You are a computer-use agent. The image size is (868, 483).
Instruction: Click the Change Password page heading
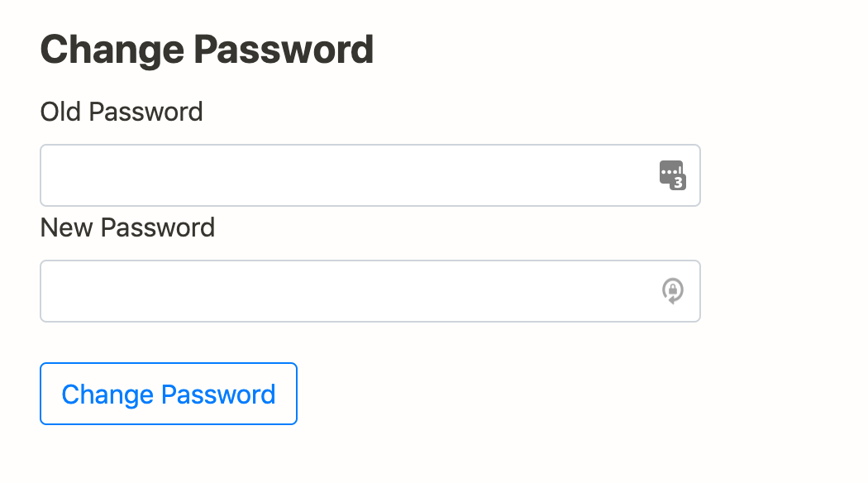(x=207, y=49)
